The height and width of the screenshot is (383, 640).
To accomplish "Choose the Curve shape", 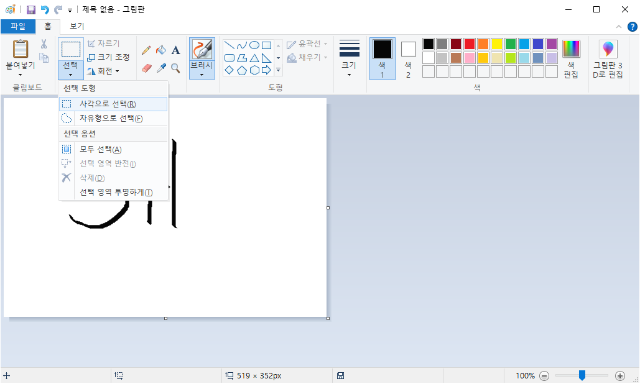I will (x=242, y=45).
